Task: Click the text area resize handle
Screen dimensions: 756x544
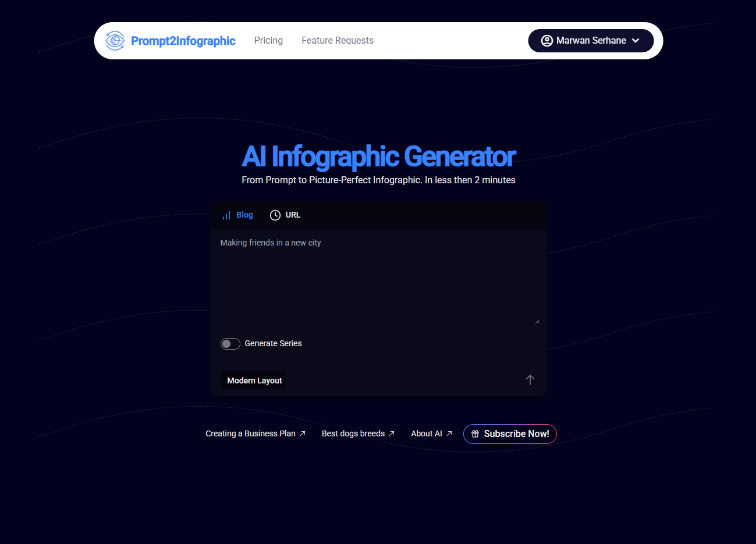Action: 537,321
